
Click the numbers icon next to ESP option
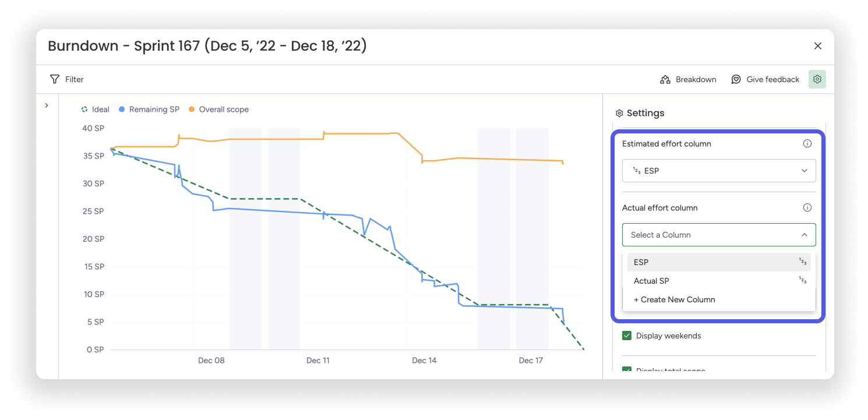802,262
